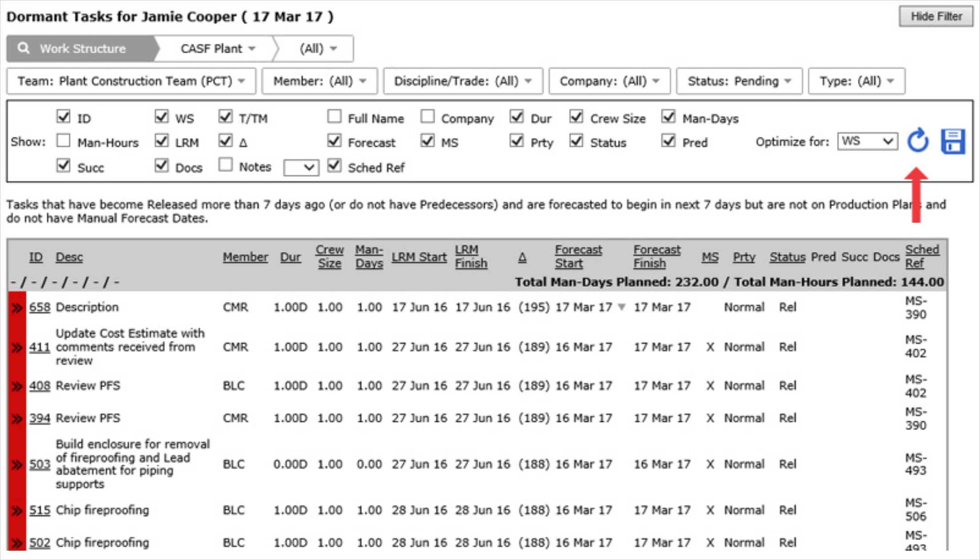Open task 503 link
The image size is (980, 560).
[x=40, y=464]
